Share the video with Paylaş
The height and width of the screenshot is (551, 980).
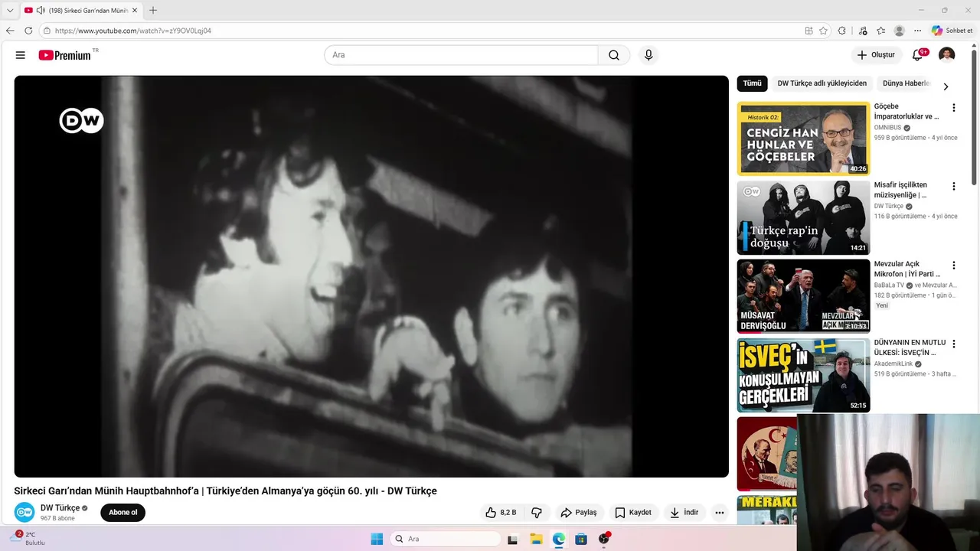(578, 513)
